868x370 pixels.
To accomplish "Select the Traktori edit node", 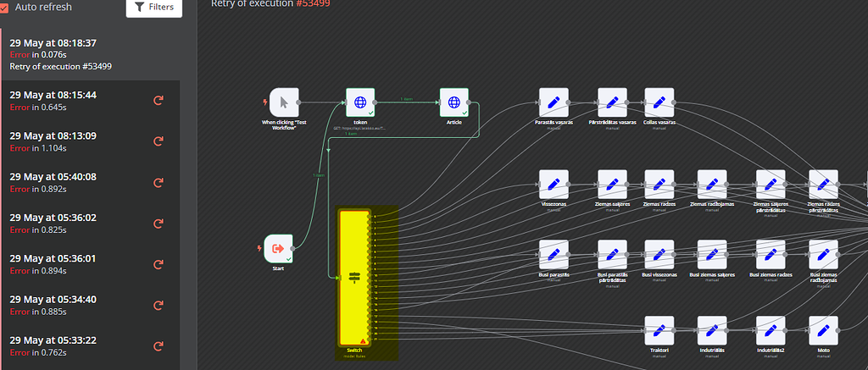I will point(659,331).
